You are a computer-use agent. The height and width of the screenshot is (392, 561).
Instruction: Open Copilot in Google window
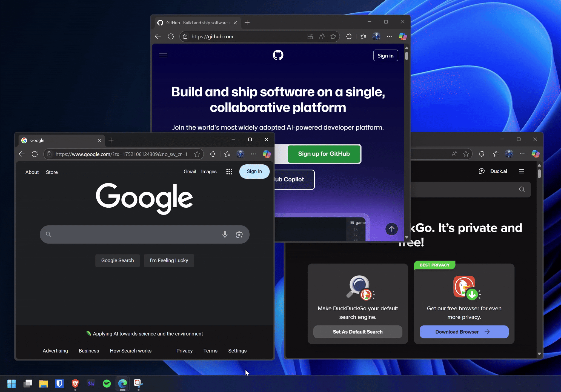[267, 154]
